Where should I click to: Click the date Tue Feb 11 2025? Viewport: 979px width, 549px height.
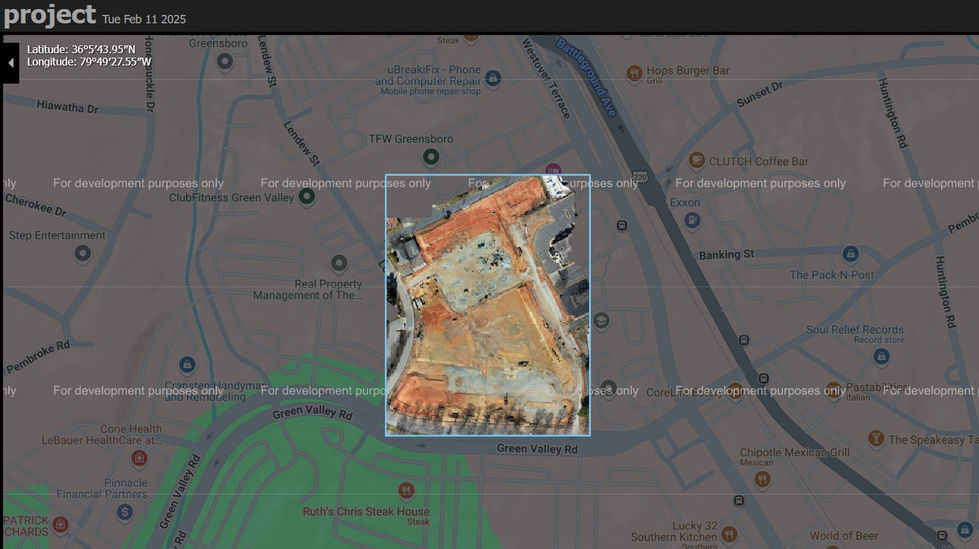point(144,19)
